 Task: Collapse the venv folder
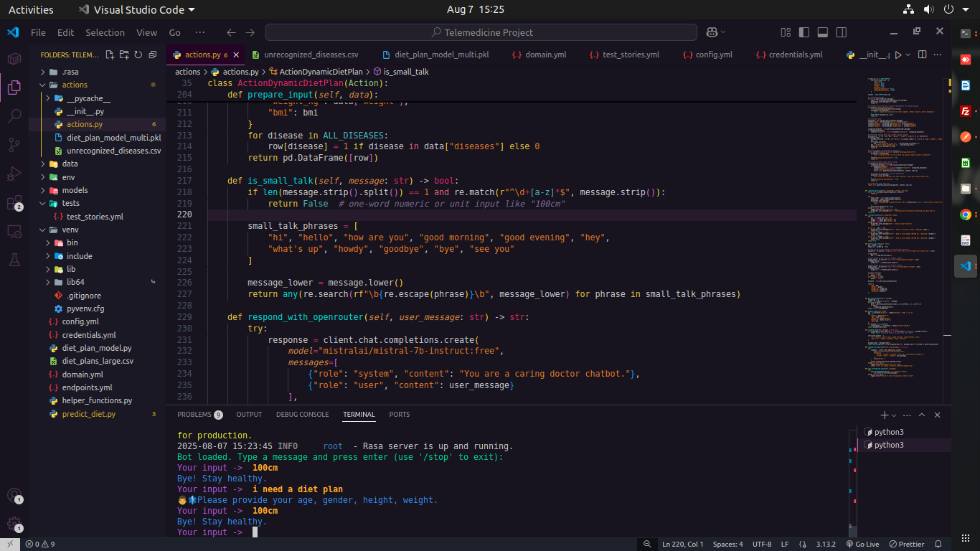pos(70,230)
